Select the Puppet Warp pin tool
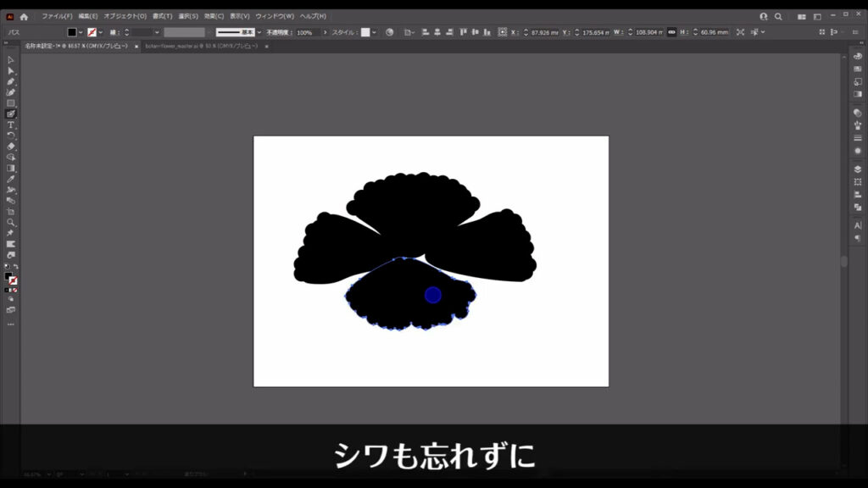The image size is (868, 488). click(x=10, y=233)
